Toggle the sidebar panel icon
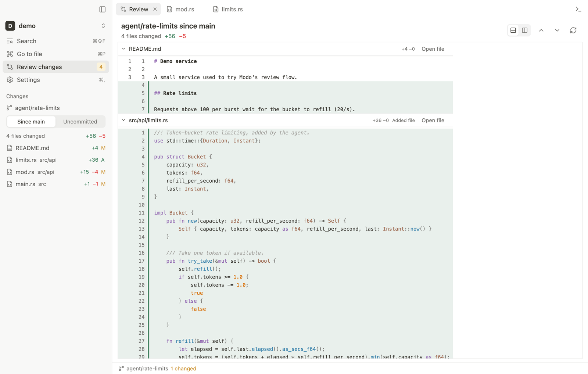Image resolution: width=588 pixels, height=374 pixels. [103, 9]
